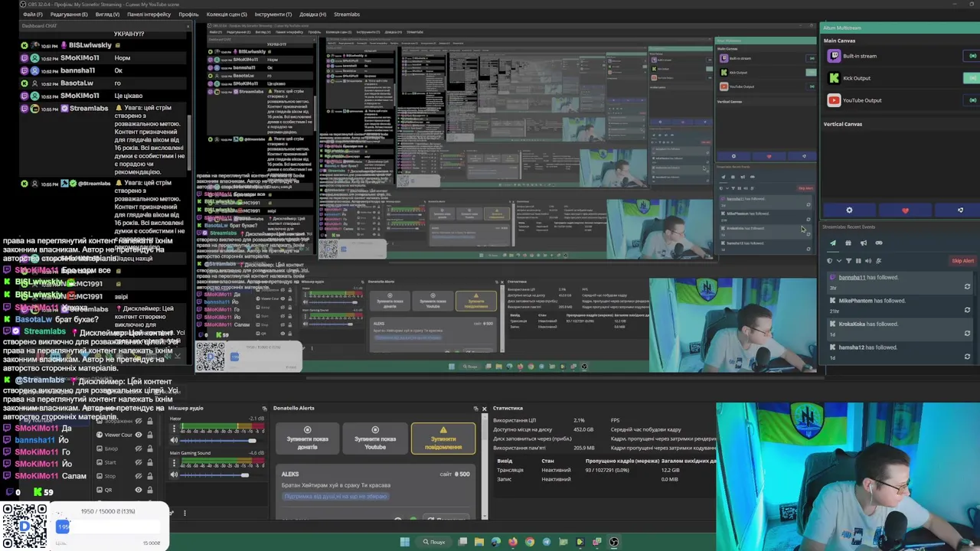
Task: Click the ALEKS donation message tag
Action: [x=335, y=497]
